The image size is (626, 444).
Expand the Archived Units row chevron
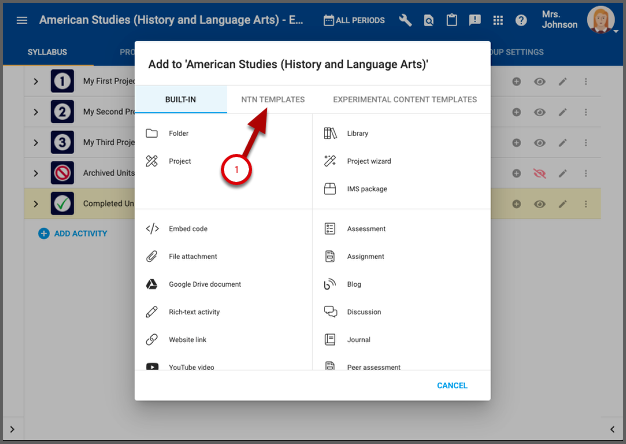tap(35, 173)
